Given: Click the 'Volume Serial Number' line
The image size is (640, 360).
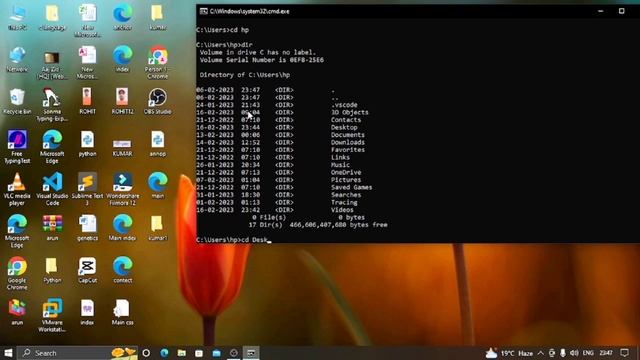Looking at the screenshot, I should pyautogui.click(x=262, y=60).
